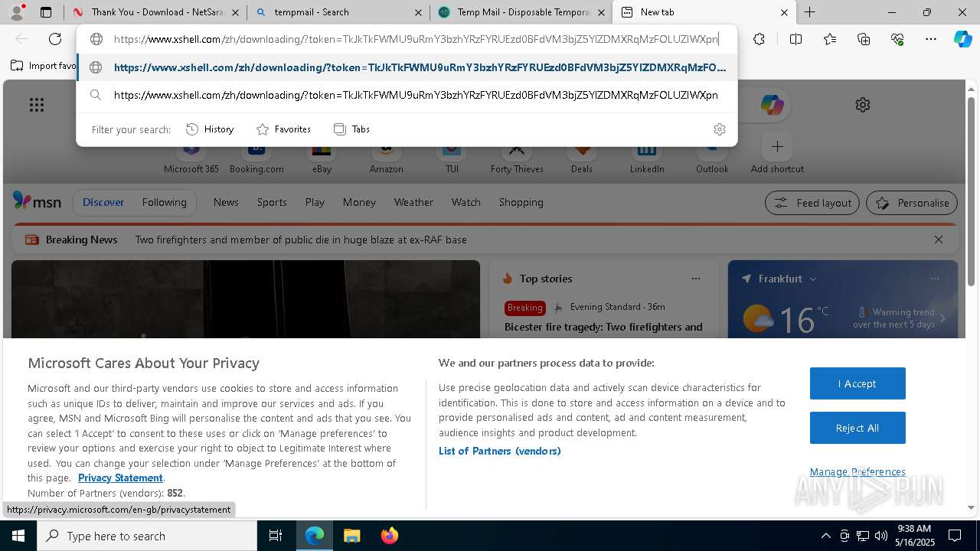This screenshot has width=980, height=551.
Task: Open the Shopping section
Action: [521, 202]
